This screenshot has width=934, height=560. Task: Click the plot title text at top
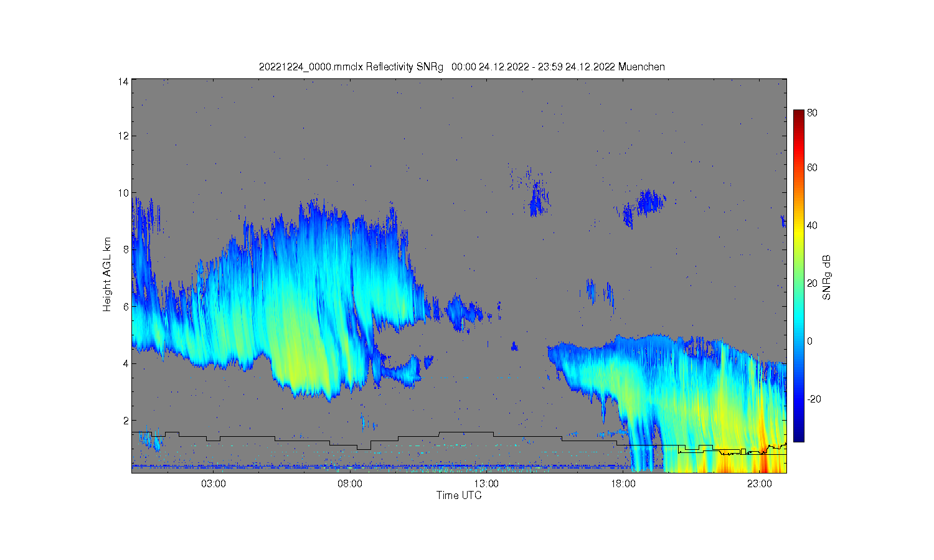462,67
